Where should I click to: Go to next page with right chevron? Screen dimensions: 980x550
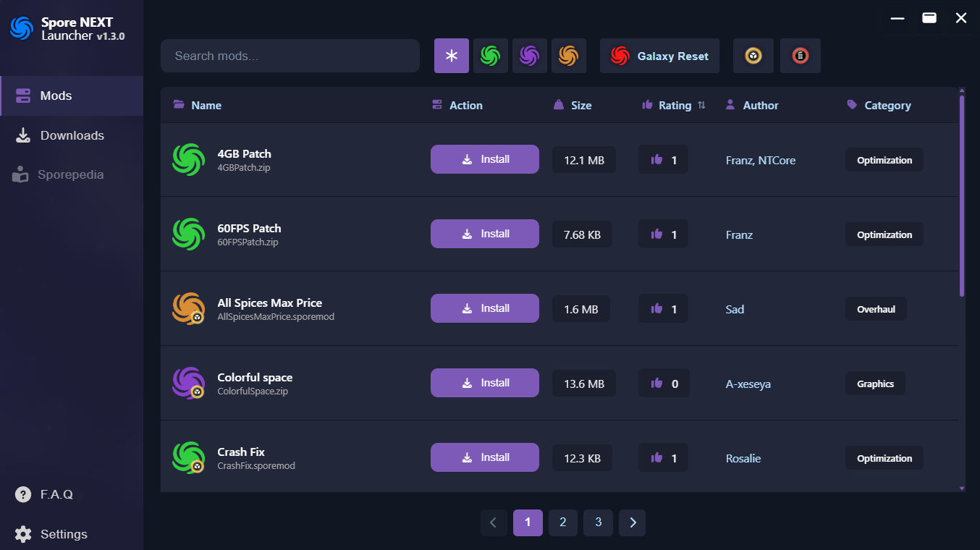point(633,522)
